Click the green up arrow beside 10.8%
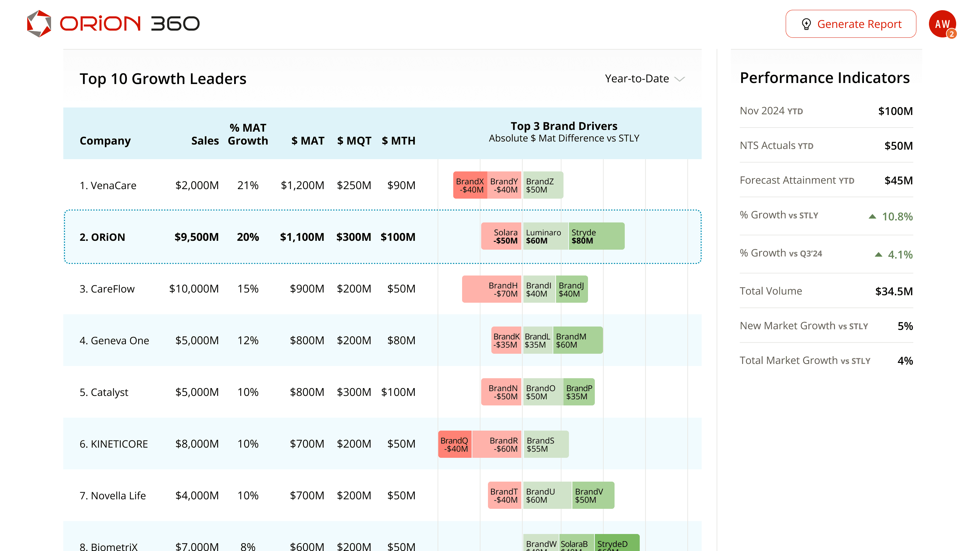 872,216
